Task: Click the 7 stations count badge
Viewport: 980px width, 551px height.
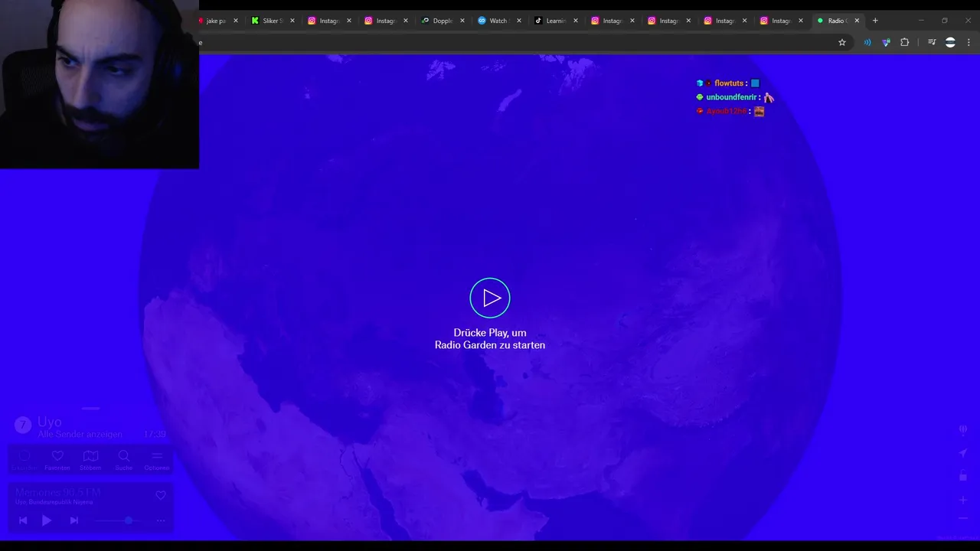Action: [x=23, y=425]
